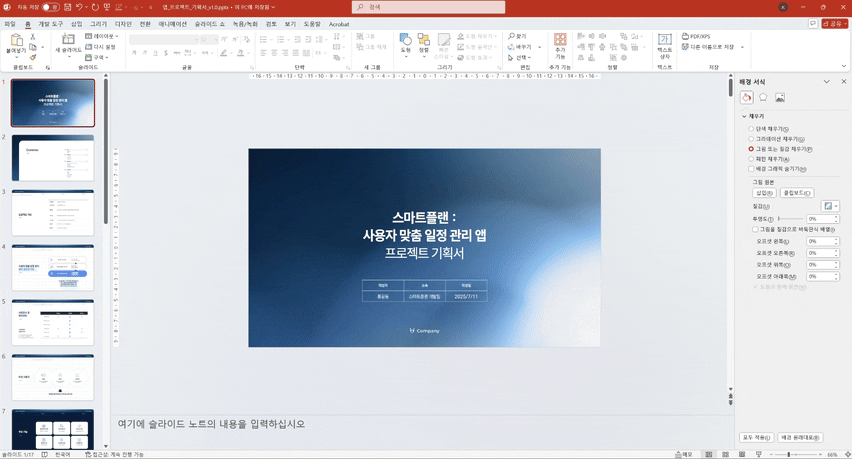
Task: Click the zoom slider in the status bar
Action: (796, 454)
